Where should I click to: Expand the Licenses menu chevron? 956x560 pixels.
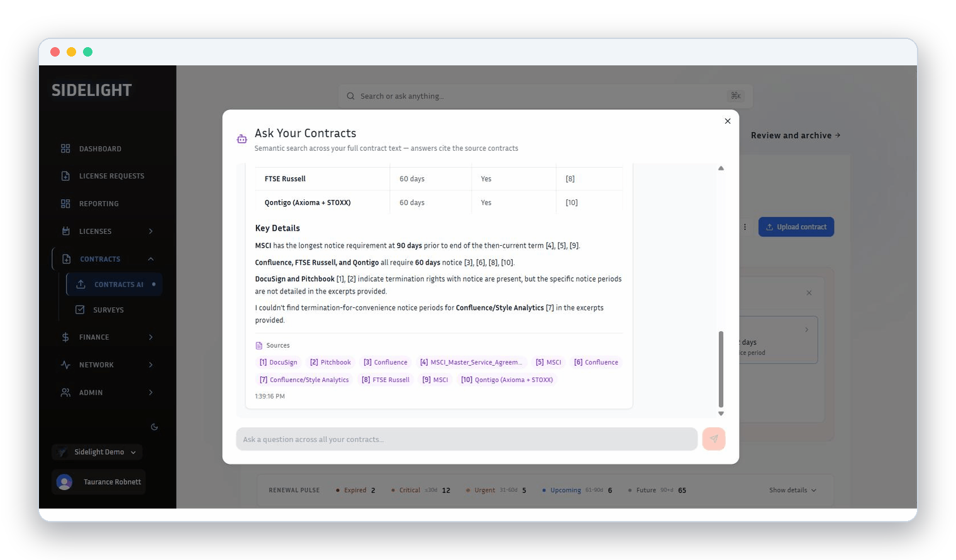pos(151,231)
